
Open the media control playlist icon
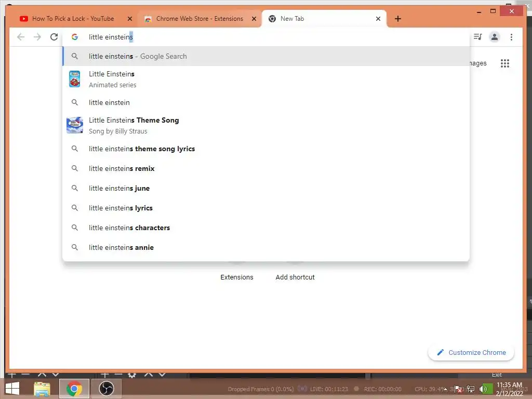point(478,37)
